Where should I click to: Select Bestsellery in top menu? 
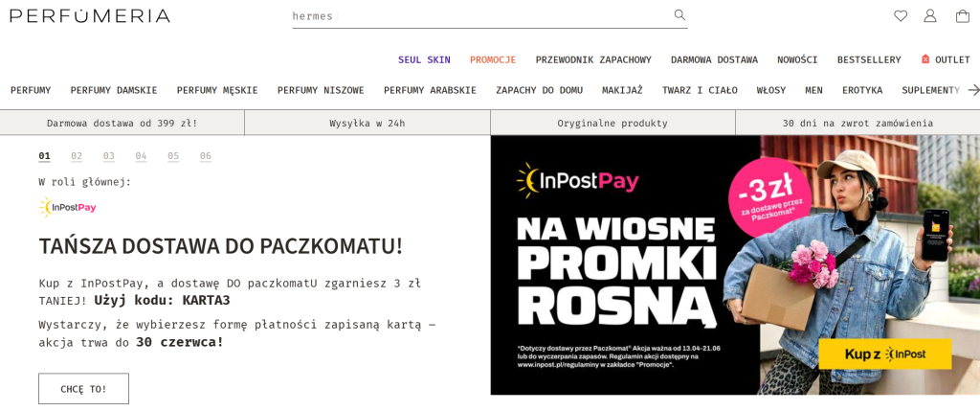[869, 59]
